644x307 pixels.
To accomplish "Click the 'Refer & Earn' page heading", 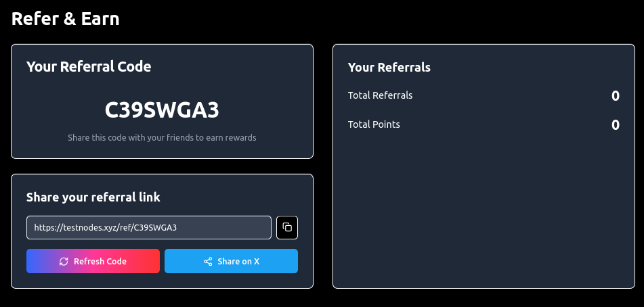I will [66, 19].
